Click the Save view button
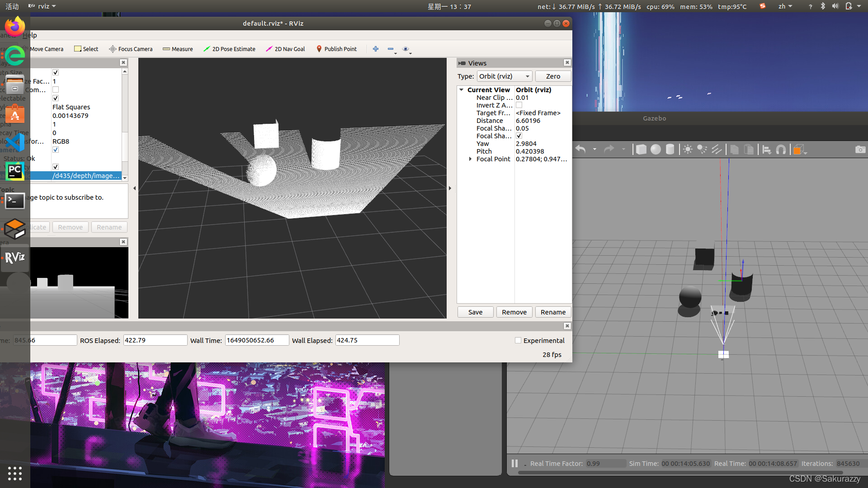Screen dimensions: 868x488 [x=475, y=312]
